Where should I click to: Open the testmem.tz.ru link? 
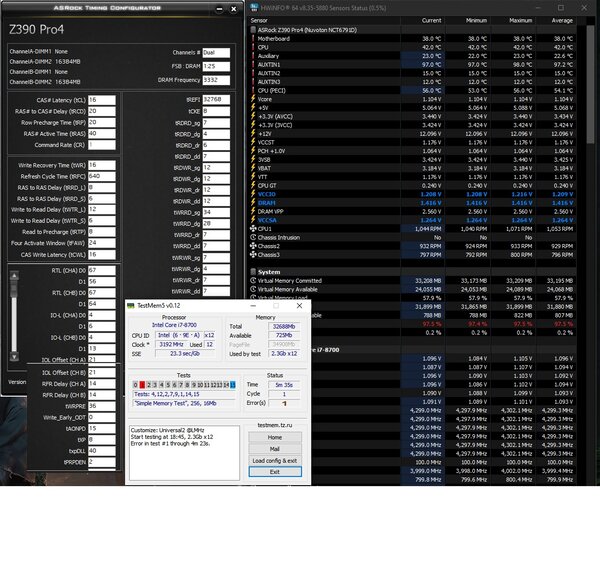[x=274, y=425]
